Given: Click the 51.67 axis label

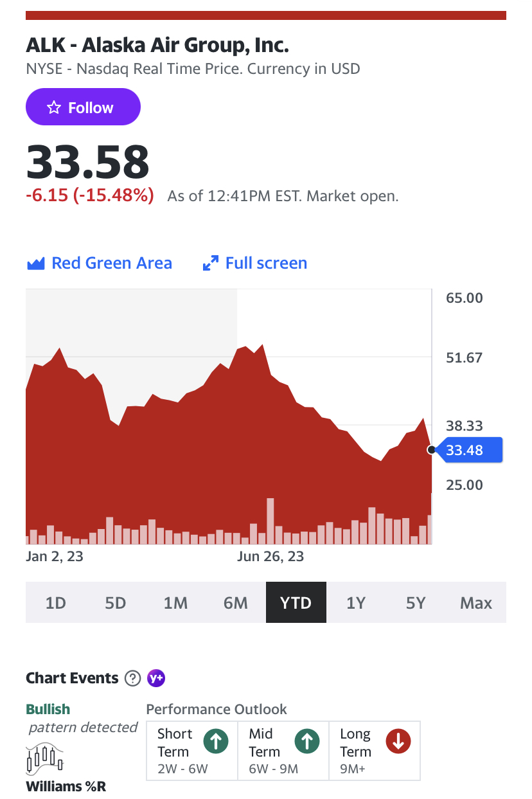Looking at the screenshot, I should [x=465, y=358].
